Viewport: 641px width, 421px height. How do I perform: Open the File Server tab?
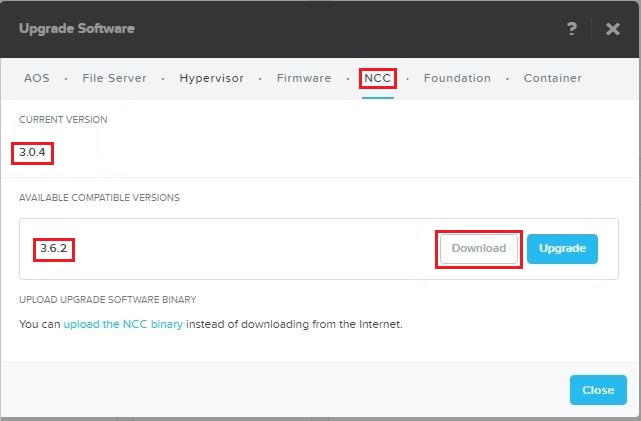pyautogui.click(x=114, y=78)
